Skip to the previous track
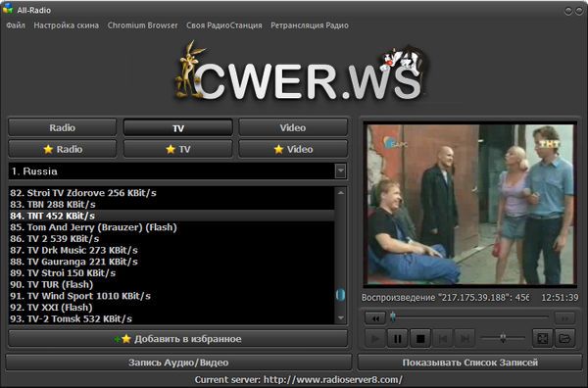 [x=443, y=339]
